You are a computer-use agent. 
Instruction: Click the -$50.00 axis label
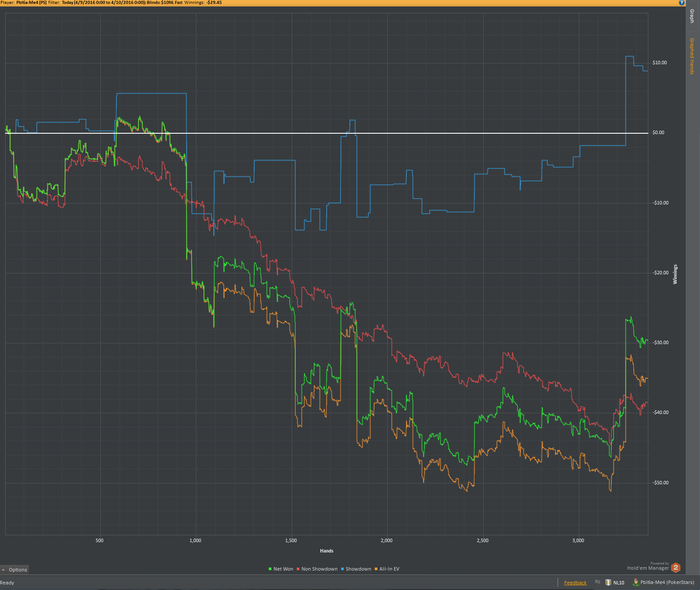click(660, 483)
